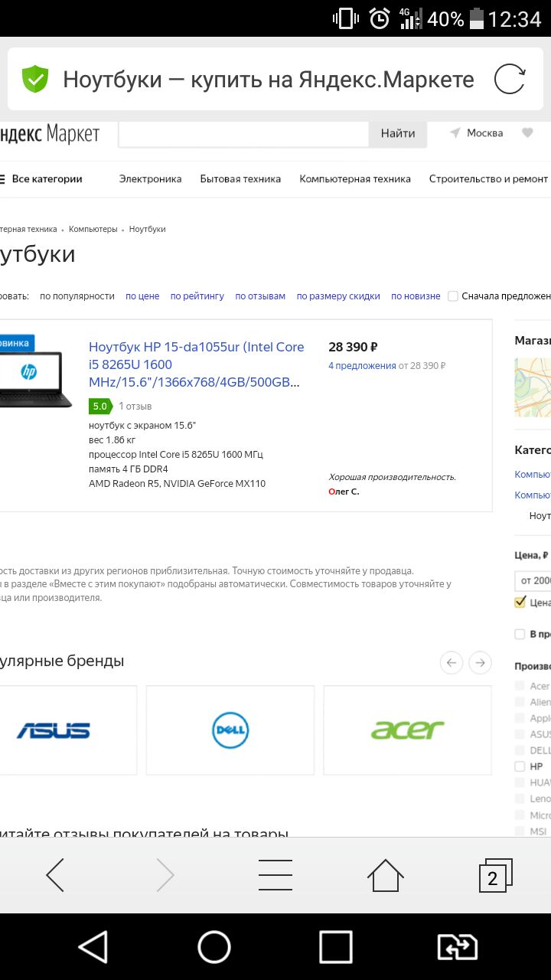Viewport: 551px width, 980px height.
Task: Open the 1 отзыв reviews link
Action: click(x=135, y=406)
